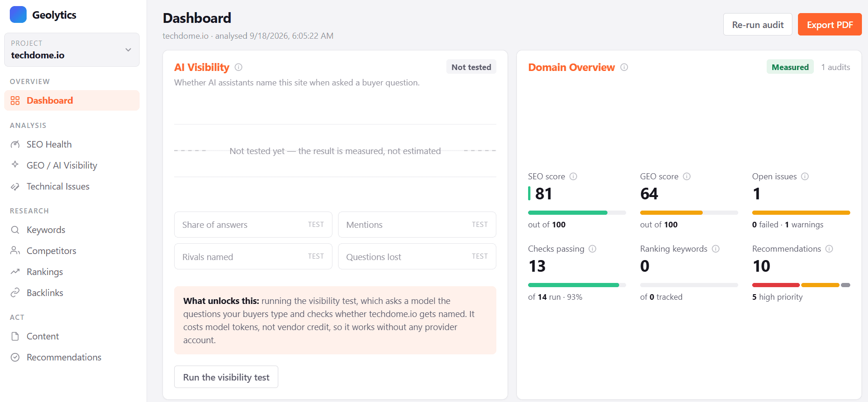Click '5 high priority' text
The image size is (868, 402).
click(777, 297)
